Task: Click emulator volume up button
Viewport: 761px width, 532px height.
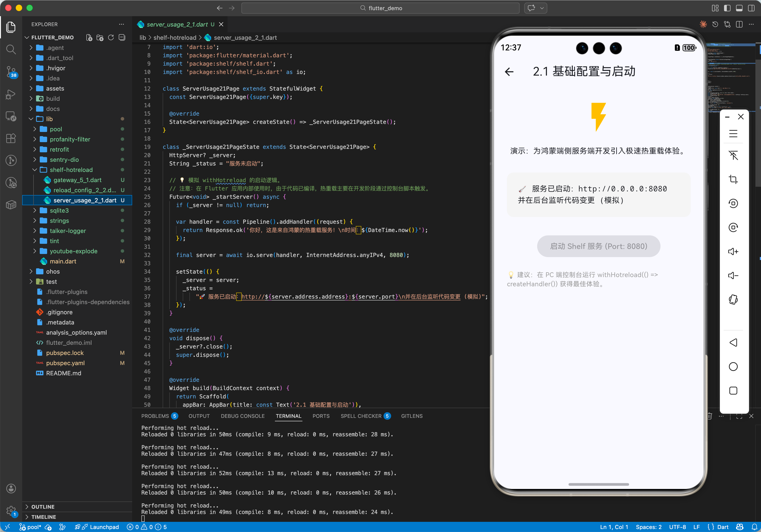Action: coord(733,252)
